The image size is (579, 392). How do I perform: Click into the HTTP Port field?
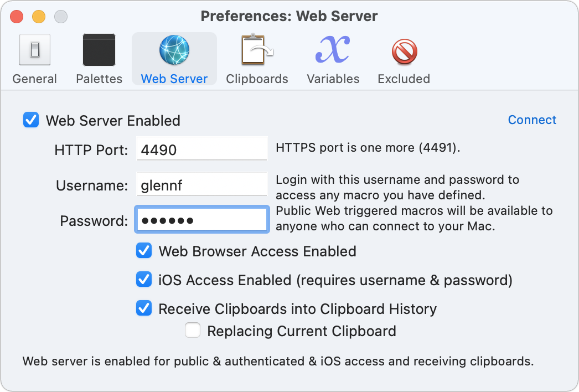(x=202, y=148)
